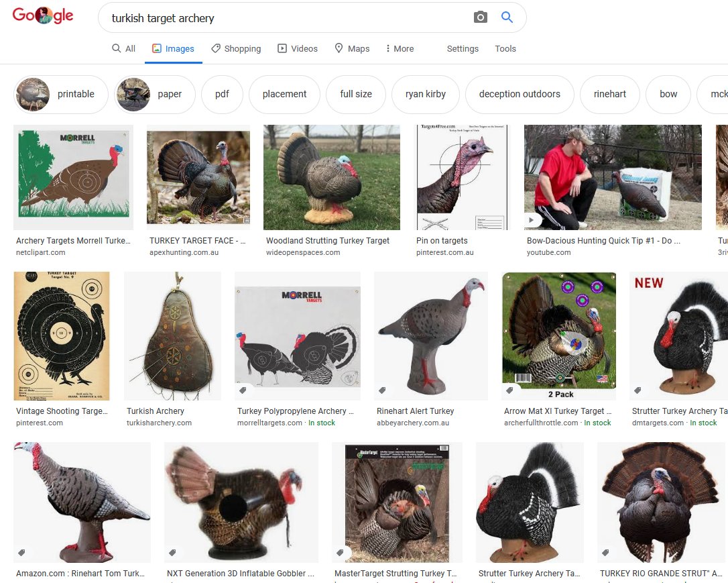The image size is (728, 583).
Task: Click 'Archery Targets Morrell Turke...' title
Action: [x=73, y=241]
